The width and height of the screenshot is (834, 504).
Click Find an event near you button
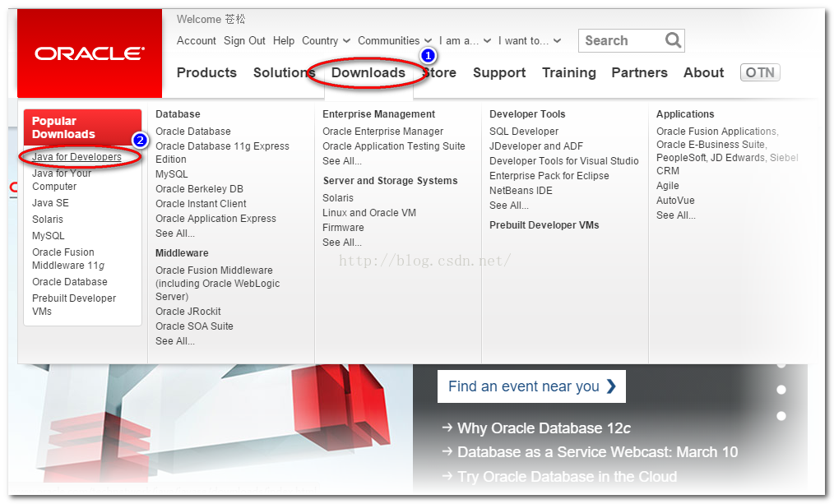click(x=531, y=386)
